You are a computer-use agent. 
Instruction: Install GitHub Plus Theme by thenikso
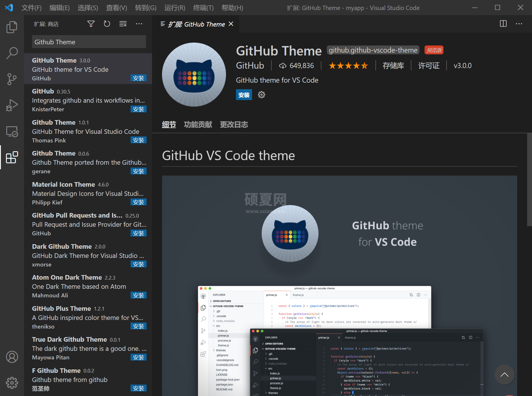[x=139, y=326]
